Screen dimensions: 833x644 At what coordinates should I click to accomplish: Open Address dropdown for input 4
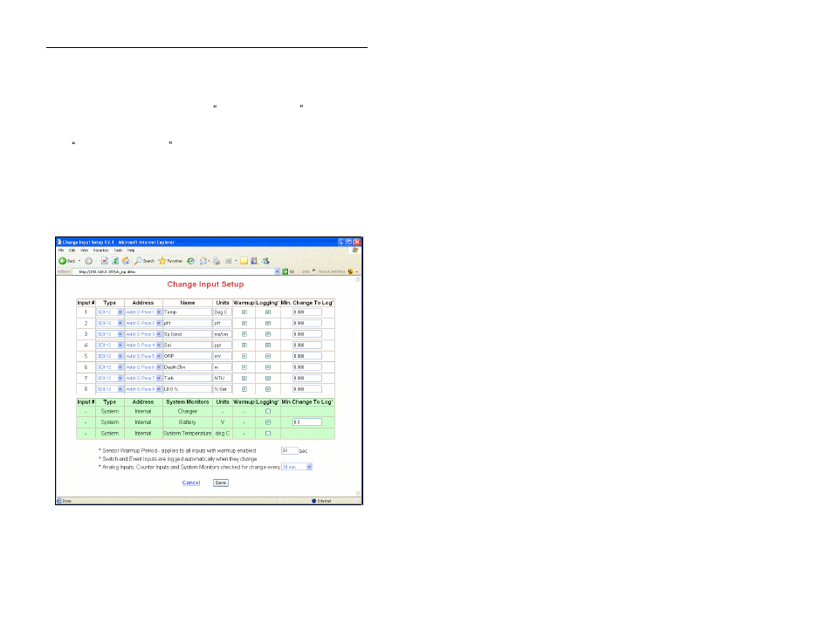point(143,345)
